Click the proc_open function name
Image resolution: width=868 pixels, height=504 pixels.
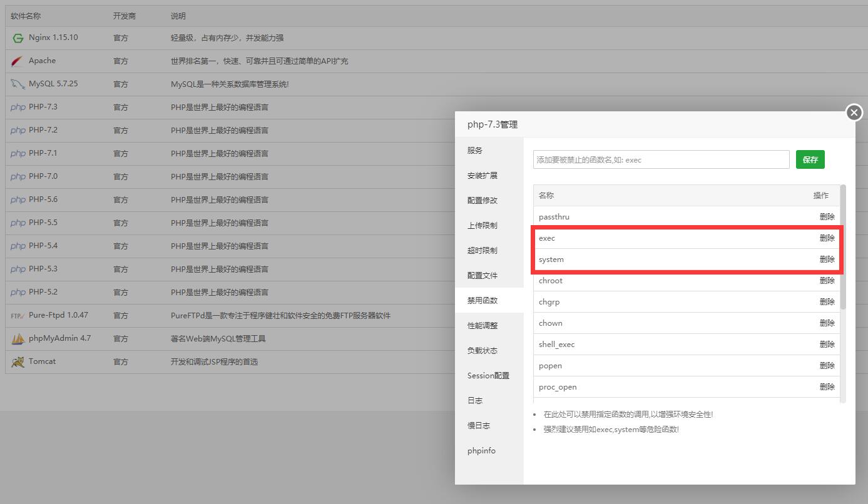[x=558, y=387]
